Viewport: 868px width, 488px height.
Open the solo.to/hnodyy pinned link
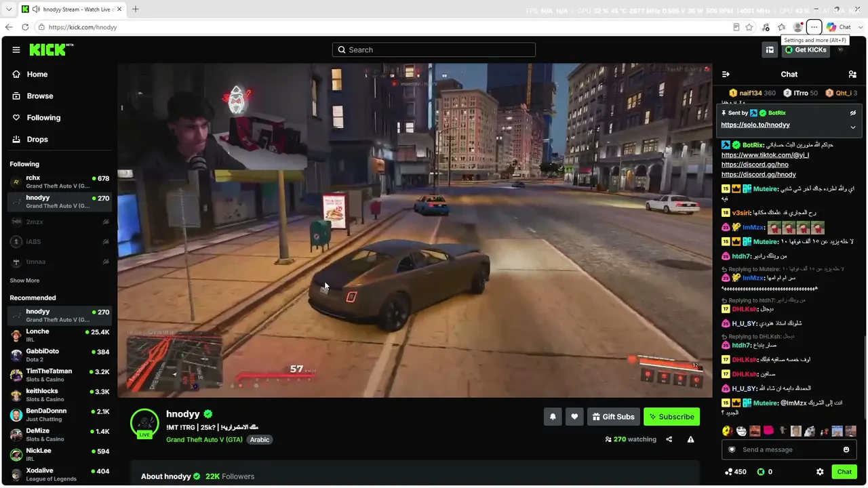point(755,125)
